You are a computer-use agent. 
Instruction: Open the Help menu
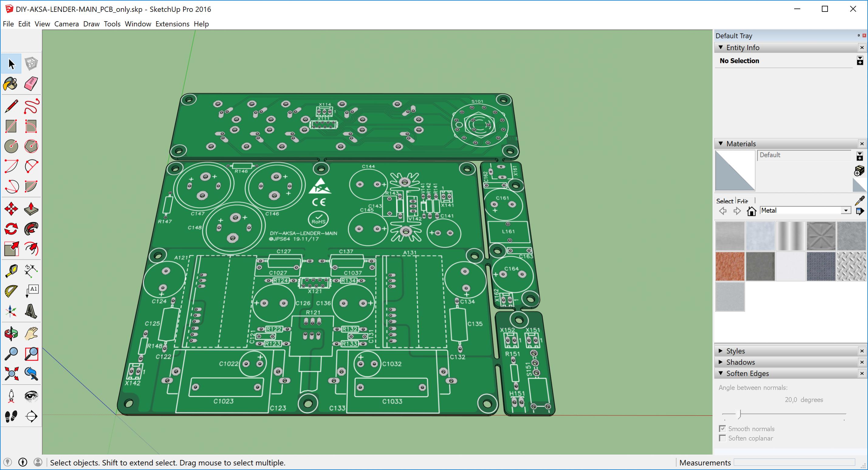pos(201,24)
